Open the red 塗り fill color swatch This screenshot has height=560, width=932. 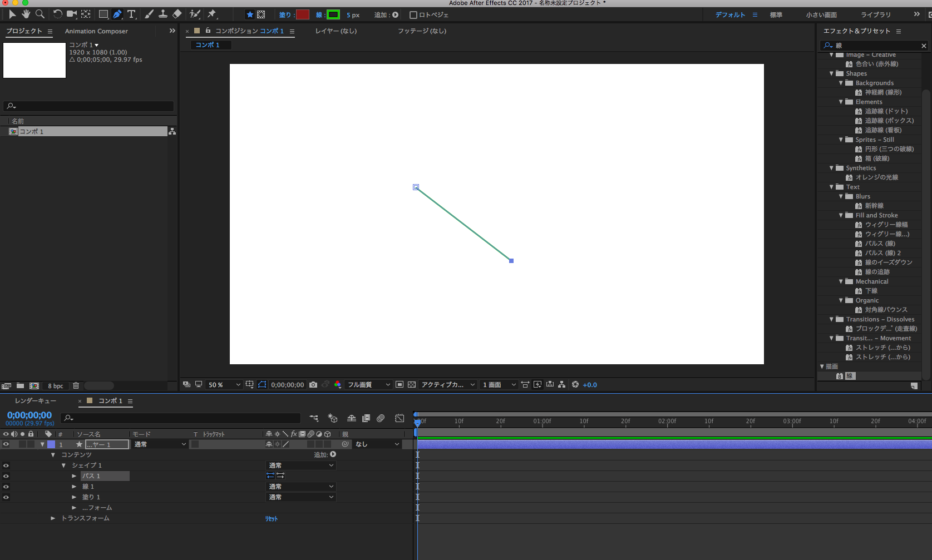303,15
